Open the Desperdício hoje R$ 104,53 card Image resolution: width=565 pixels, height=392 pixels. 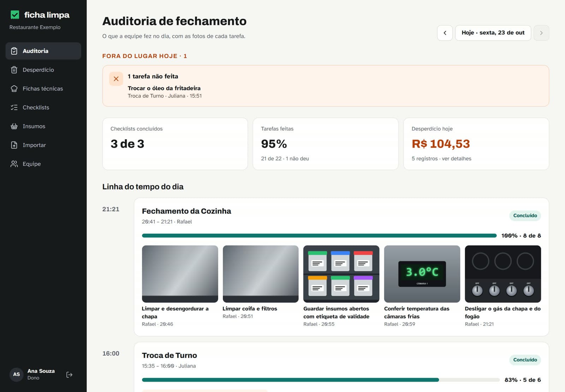coord(476,144)
